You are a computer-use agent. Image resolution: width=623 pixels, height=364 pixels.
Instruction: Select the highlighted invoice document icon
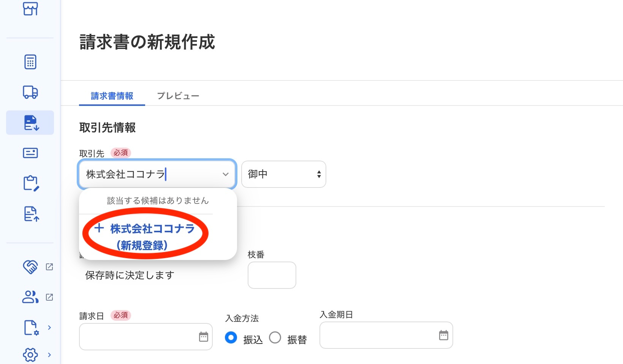[x=30, y=123]
